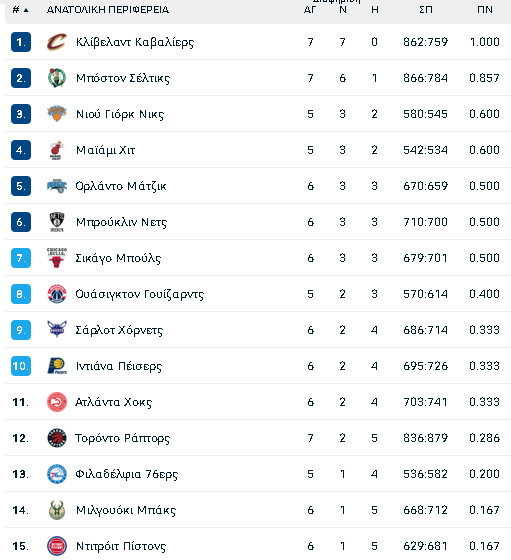Click the Cleveland Cavaliers team logo
This screenshot has width=511, height=560.
click(57, 42)
